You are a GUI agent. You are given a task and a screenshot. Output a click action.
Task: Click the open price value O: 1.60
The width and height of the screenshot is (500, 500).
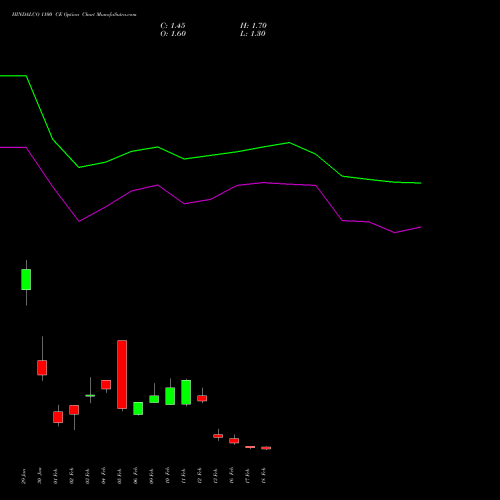tap(173, 34)
